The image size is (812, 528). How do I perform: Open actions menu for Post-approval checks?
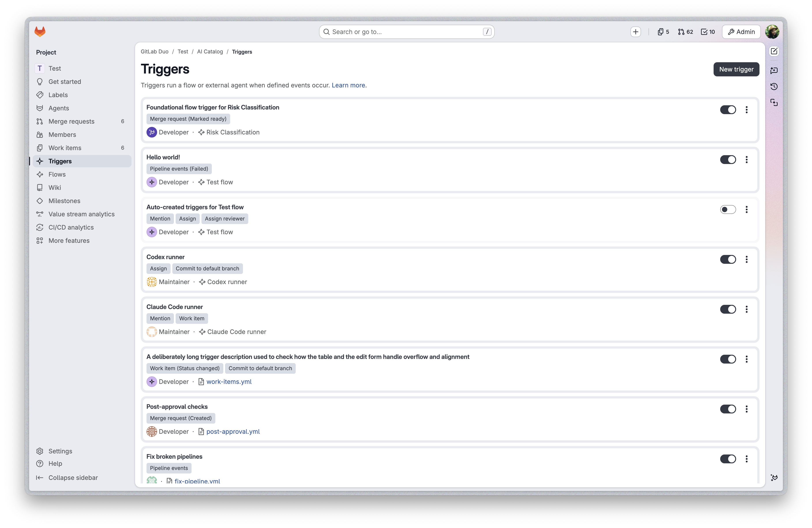[x=746, y=409]
